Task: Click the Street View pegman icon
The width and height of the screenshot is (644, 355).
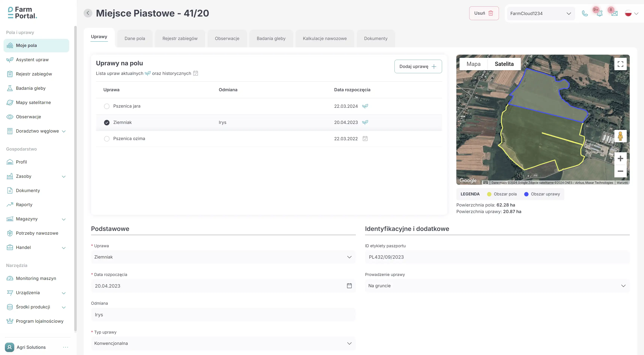Action: (620, 136)
